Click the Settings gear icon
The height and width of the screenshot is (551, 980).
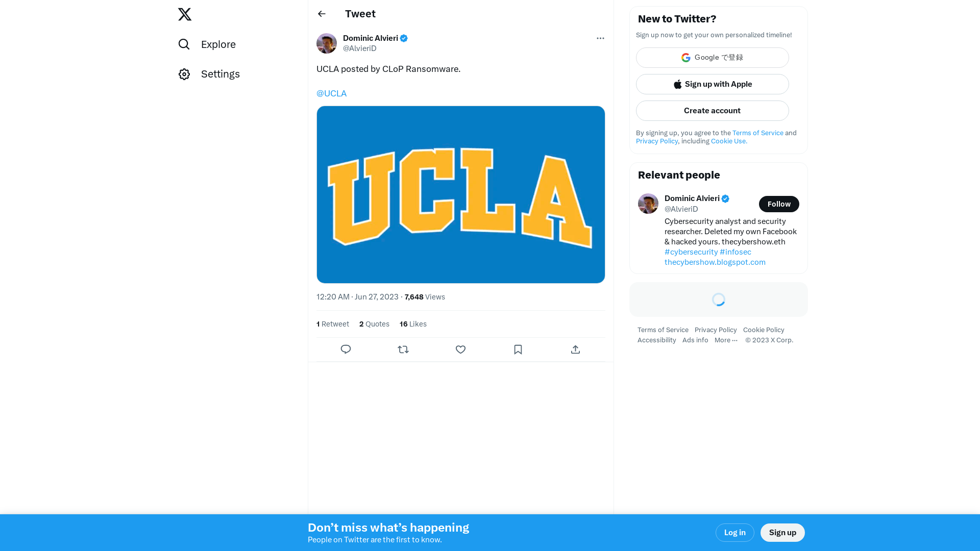tap(184, 74)
